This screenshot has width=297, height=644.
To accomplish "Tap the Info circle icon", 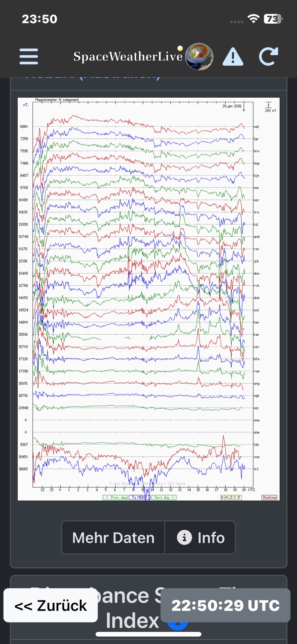I will 184,537.
